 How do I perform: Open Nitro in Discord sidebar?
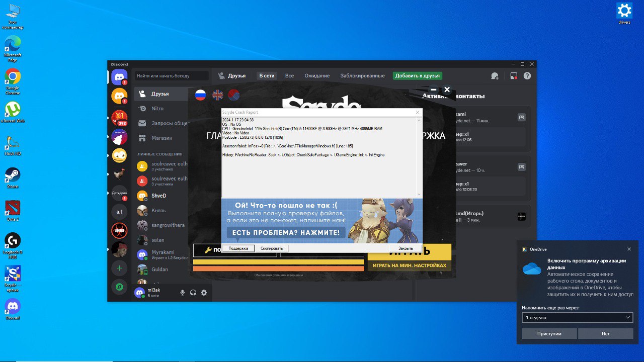[157, 109]
